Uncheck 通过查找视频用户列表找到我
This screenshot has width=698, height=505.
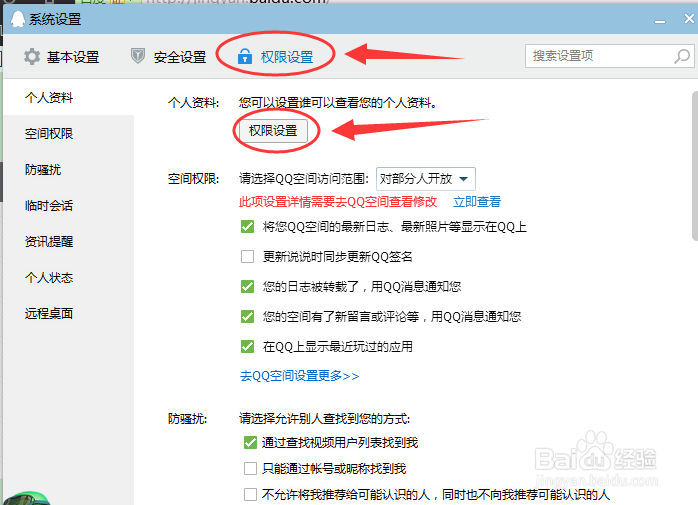250,443
